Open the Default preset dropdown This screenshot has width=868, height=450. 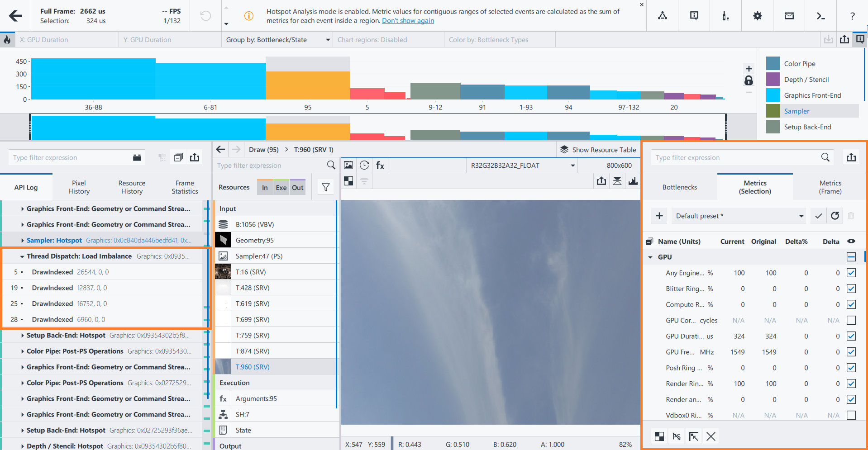(739, 216)
